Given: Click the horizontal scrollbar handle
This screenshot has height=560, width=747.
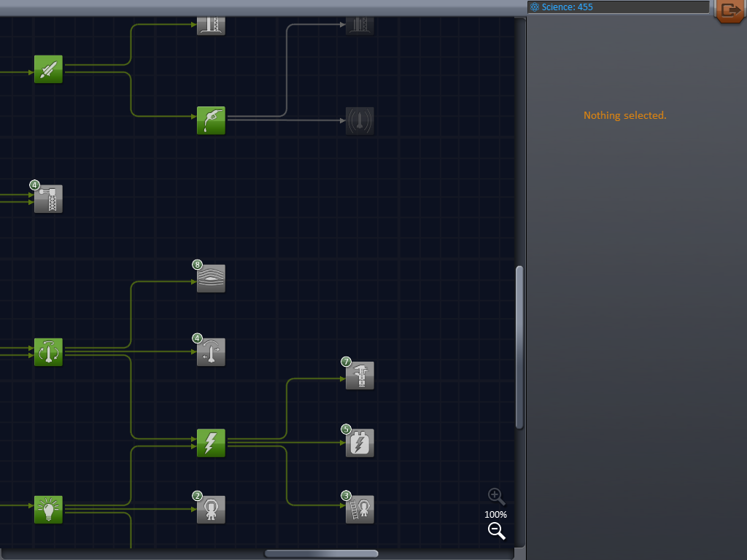Looking at the screenshot, I should coord(321,553).
